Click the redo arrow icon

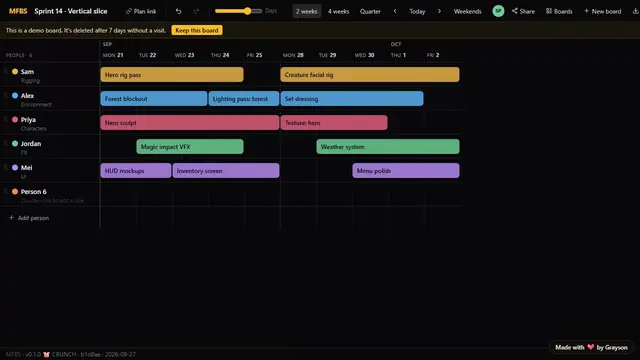[x=196, y=11]
